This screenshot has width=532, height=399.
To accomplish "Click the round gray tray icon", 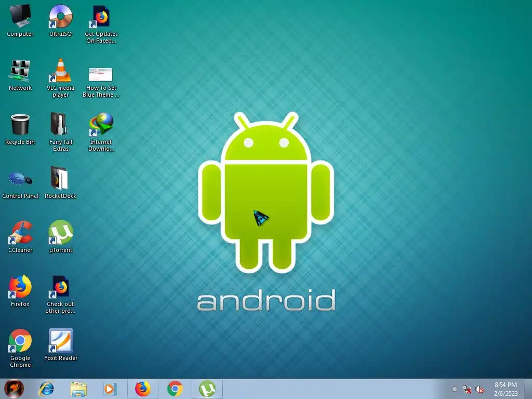I will 454,389.
